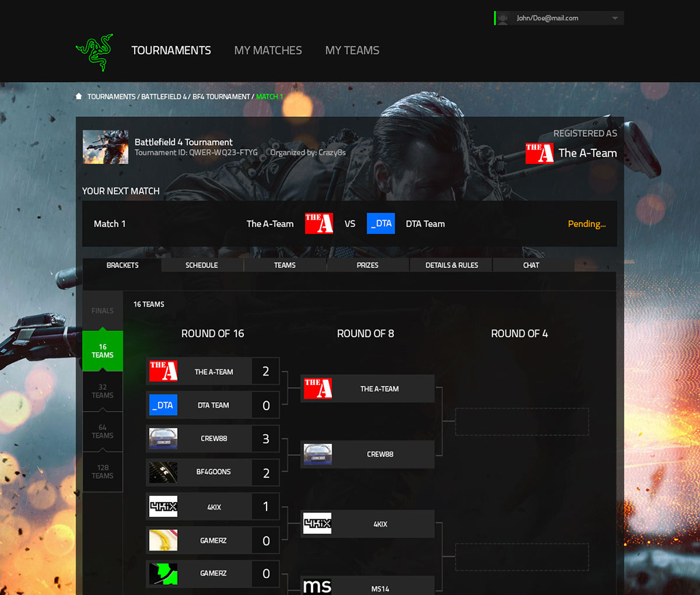700x595 pixels.
Task: Click DTA Team score of 0
Action: (266, 405)
